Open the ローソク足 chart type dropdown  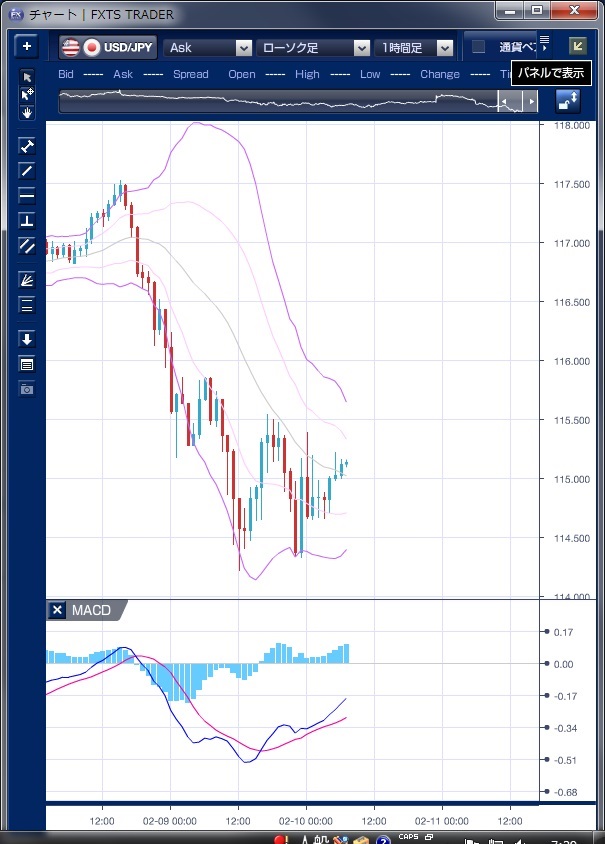pyautogui.click(x=314, y=47)
